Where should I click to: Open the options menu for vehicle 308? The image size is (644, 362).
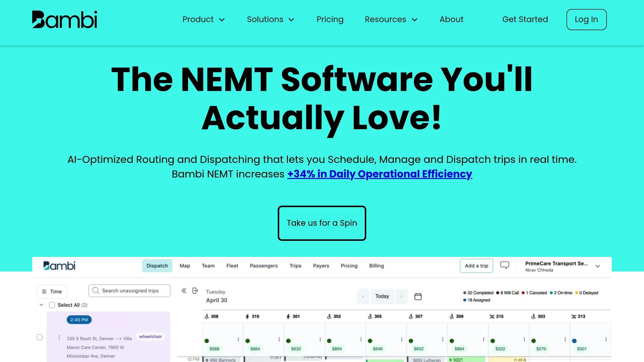click(238, 339)
